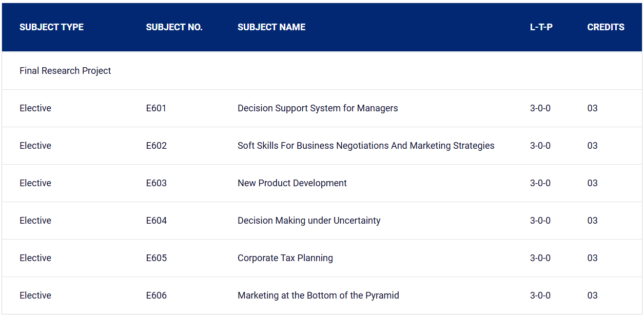This screenshot has width=644, height=316.
Task: Click the CREDITS column header
Action: point(606,27)
